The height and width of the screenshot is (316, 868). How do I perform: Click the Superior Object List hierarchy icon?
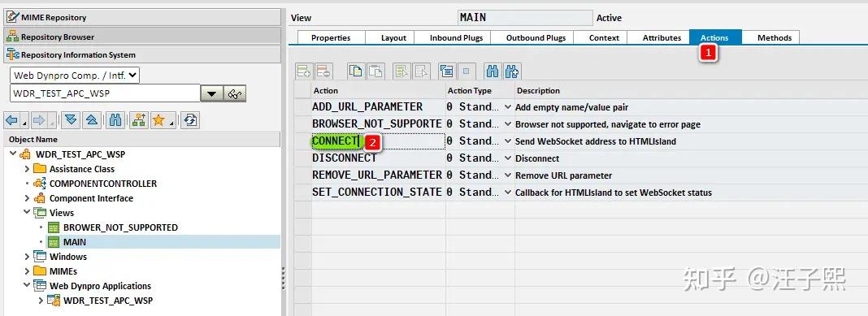[x=138, y=120]
